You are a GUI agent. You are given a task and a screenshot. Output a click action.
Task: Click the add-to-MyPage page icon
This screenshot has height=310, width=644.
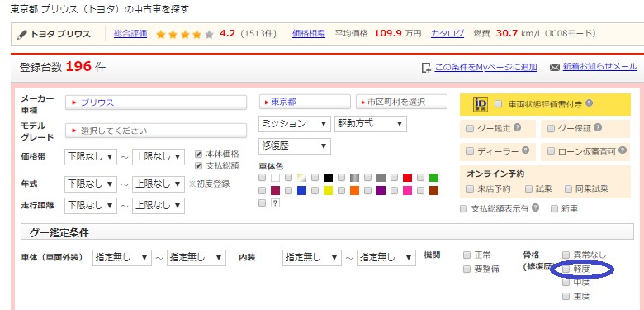pos(426,68)
